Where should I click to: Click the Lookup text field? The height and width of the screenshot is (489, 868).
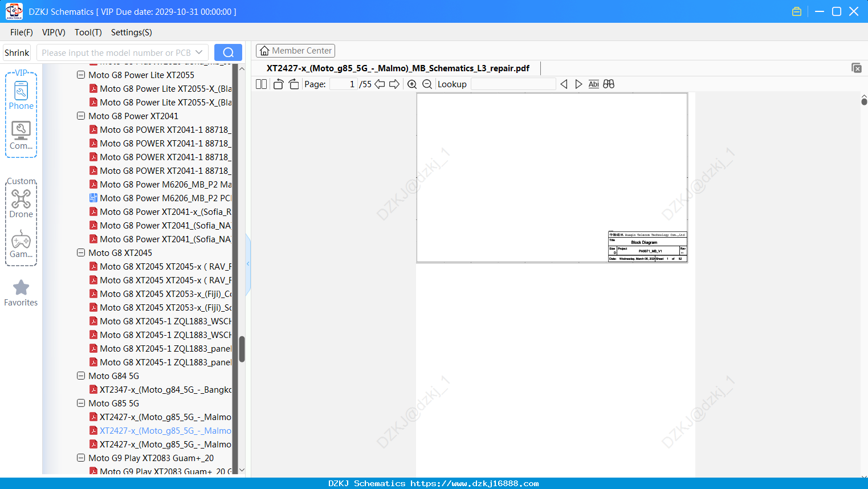(514, 84)
